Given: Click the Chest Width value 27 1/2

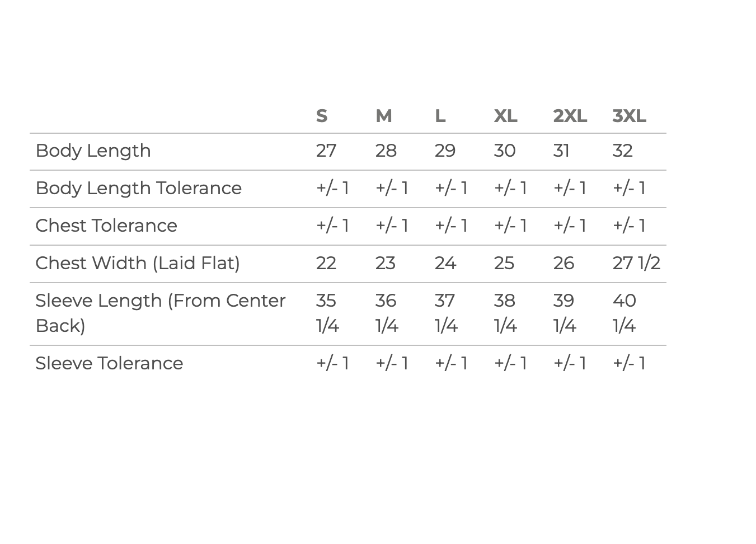Looking at the screenshot, I should tap(637, 263).
